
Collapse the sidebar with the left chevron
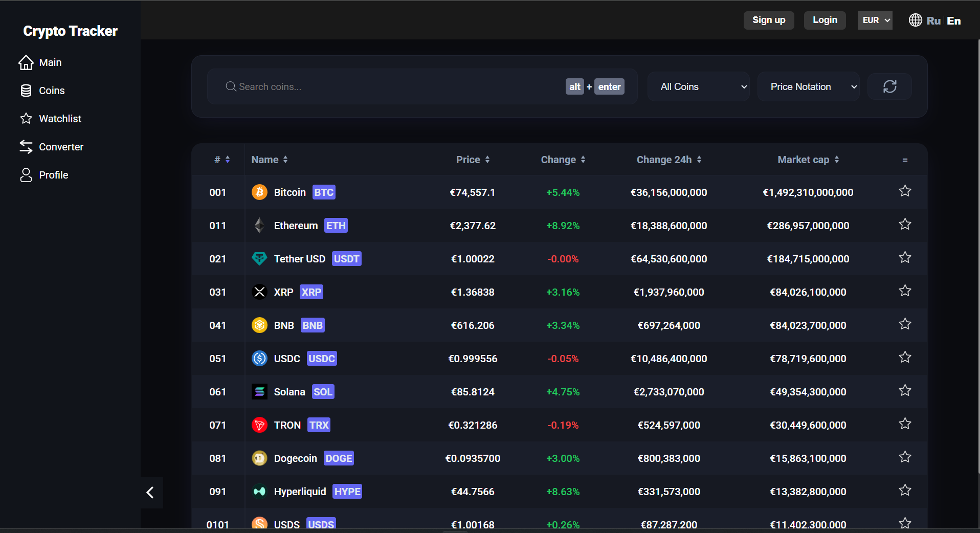pos(150,493)
